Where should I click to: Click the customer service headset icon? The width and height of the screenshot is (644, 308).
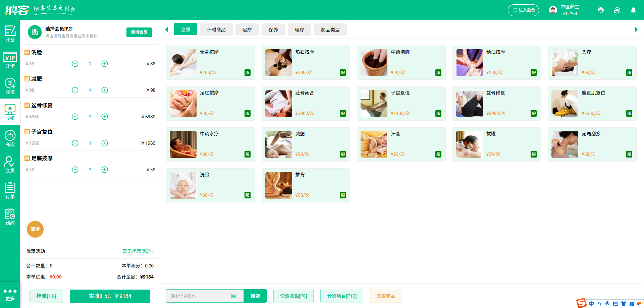pyautogui.click(x=601, y=10)
